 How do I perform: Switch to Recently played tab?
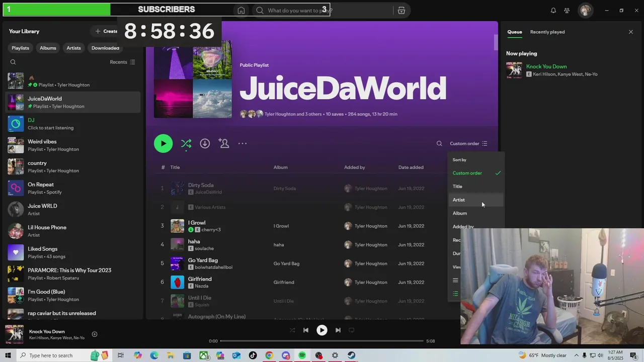[x=547, y=32]
